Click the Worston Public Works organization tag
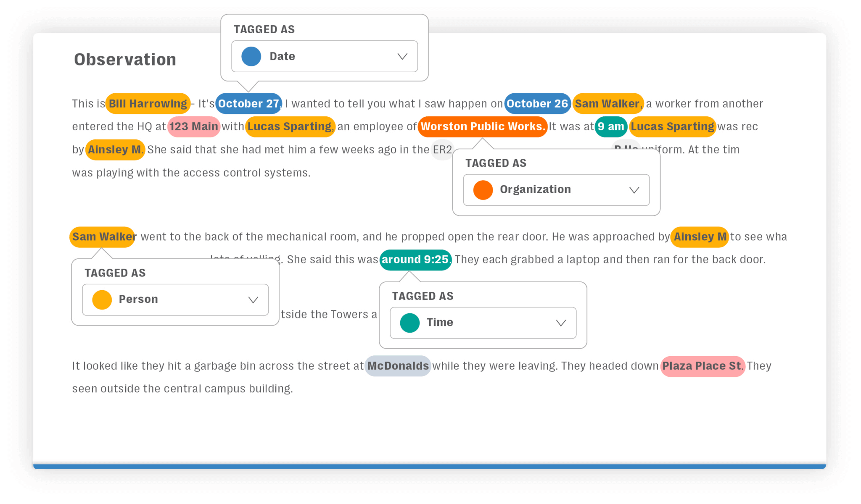Viewport: 861px width, 504px height. point(482,126)
